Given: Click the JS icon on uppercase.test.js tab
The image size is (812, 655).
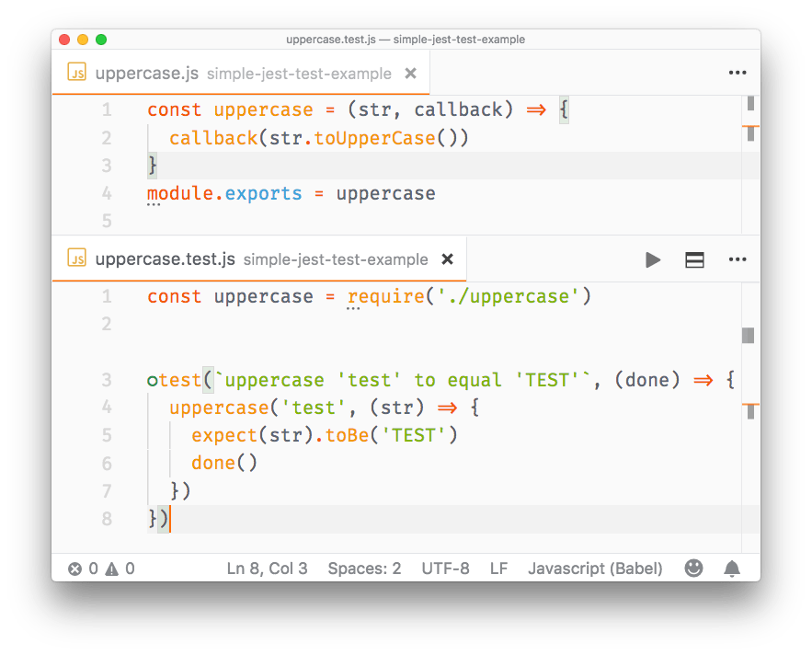Looking at the screenshot, I should point(75,259).
